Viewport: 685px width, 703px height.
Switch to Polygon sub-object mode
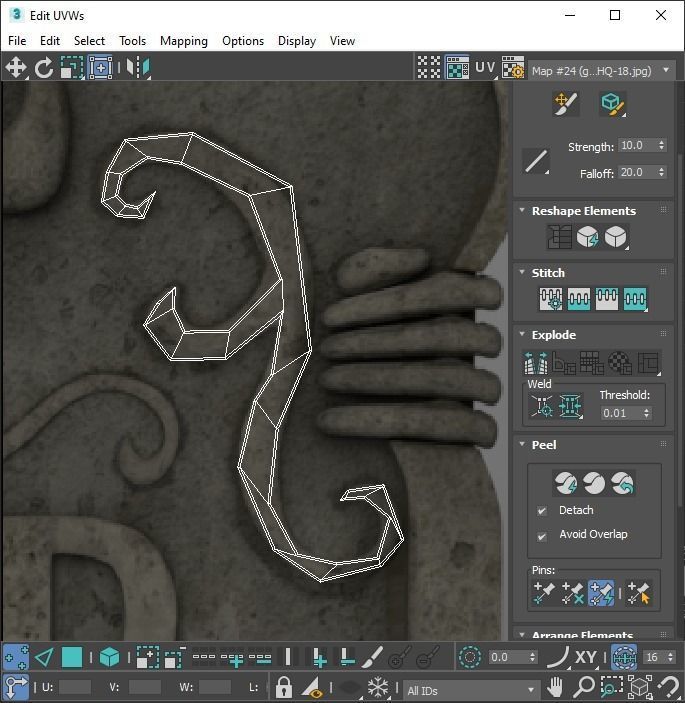pos(72,658)
